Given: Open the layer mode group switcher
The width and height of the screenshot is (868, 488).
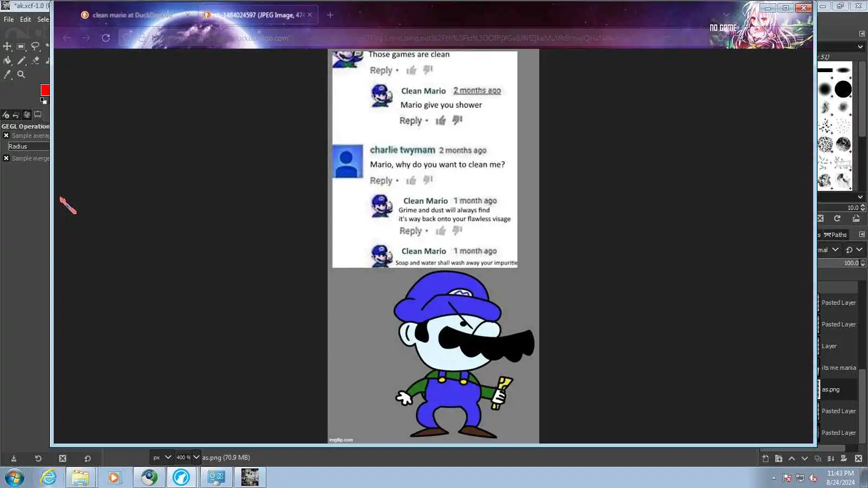Looking at the screenshot, I should 854,250.
